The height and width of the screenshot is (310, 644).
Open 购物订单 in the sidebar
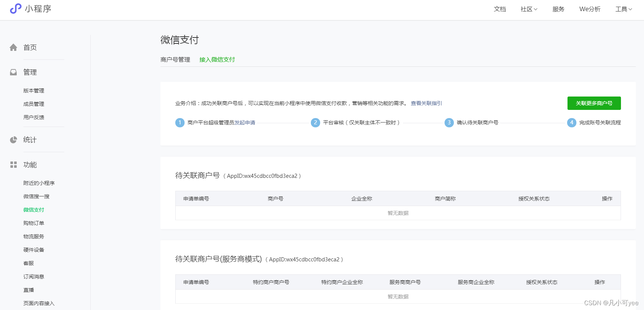[34, 223]
